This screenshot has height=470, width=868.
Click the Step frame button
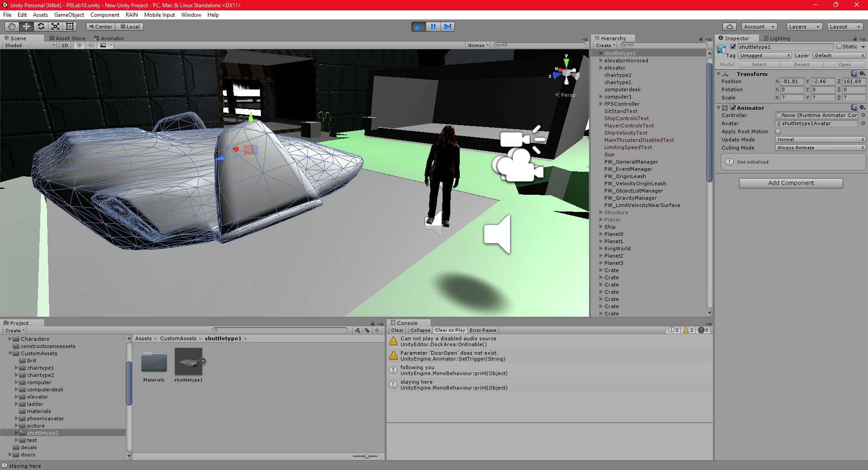tap(448, 27)
